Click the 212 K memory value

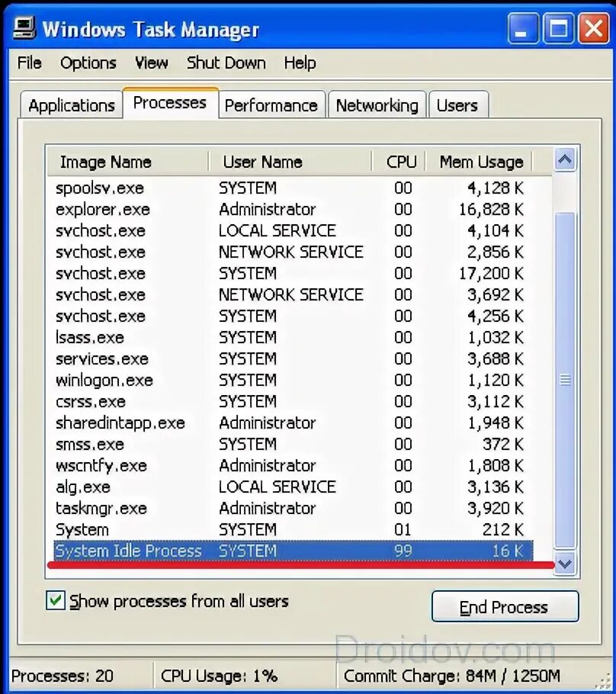point(503,529)
